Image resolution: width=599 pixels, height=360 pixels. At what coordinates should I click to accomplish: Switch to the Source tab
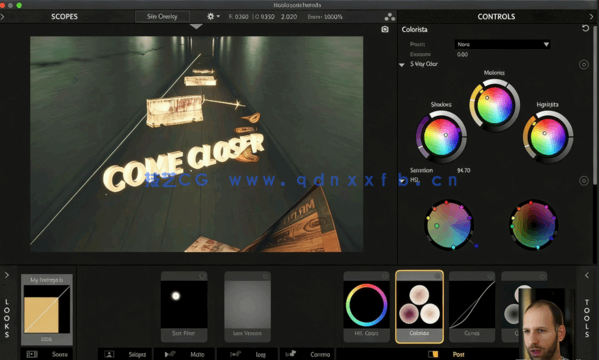[x=47, y=354]
